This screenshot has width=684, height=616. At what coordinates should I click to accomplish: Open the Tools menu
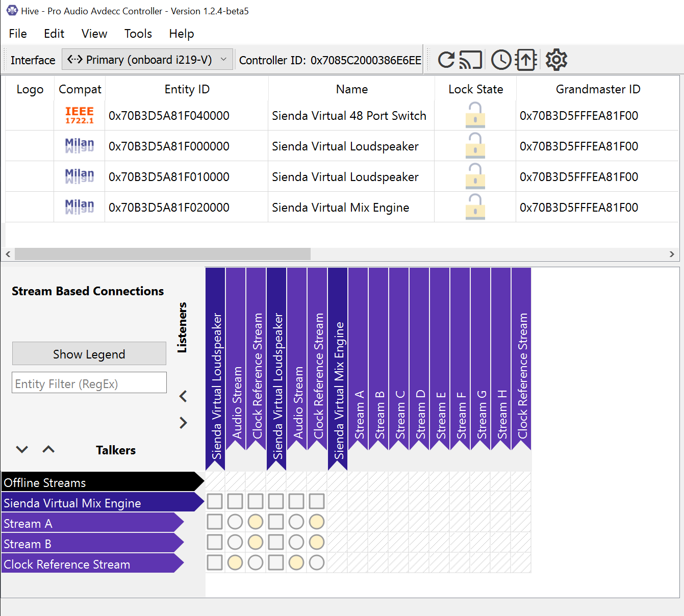[138, 34]
